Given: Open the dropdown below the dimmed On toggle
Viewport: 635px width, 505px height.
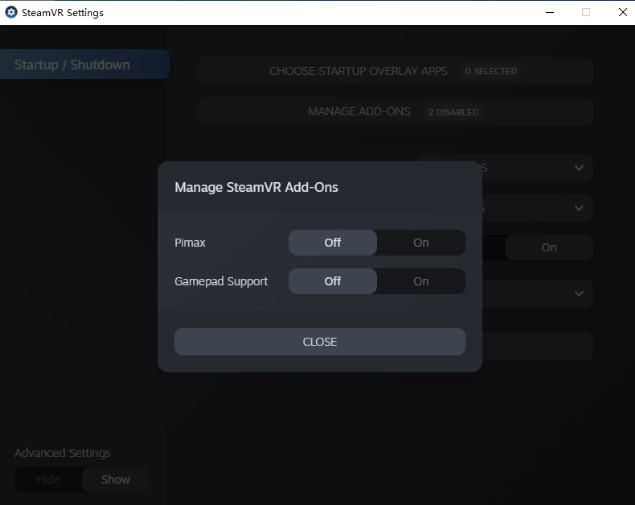Looking at the screenshot, I should coord(579,293).
